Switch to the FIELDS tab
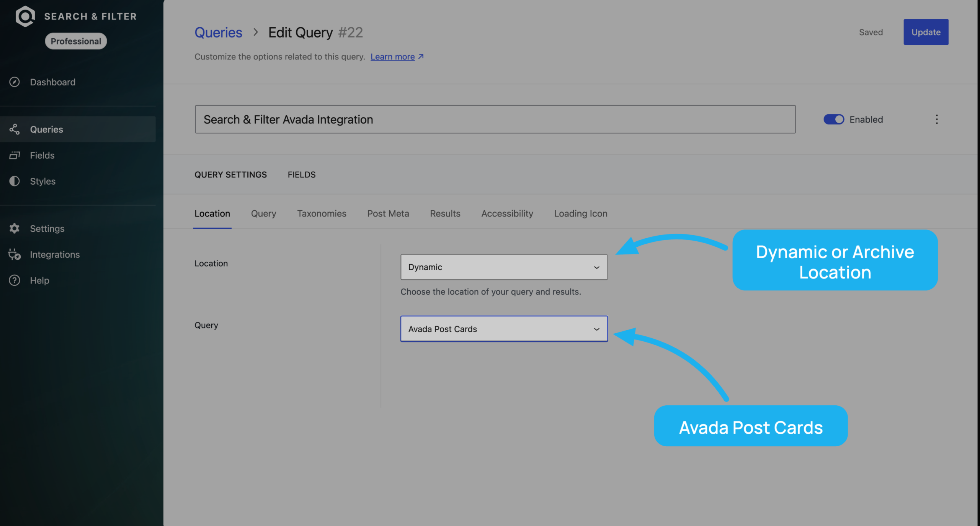The image size is (980, 526). point(302,174)
